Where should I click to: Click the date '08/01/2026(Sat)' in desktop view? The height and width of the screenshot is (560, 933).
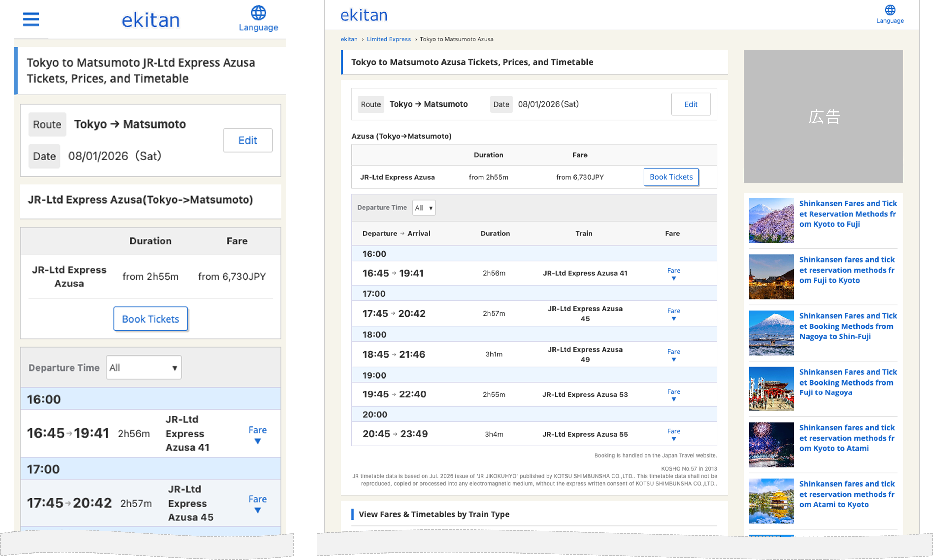[548, 104]
